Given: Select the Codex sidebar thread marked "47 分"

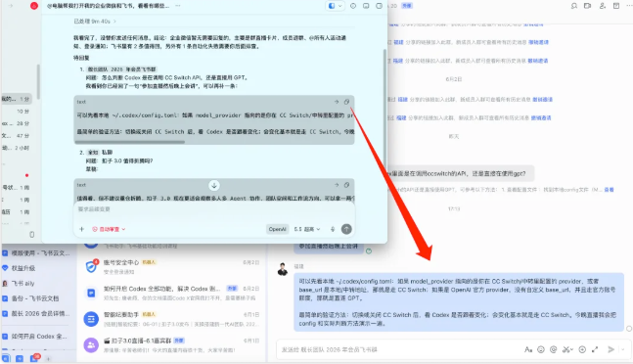Looking at the screenshot, I should point(17,136).
